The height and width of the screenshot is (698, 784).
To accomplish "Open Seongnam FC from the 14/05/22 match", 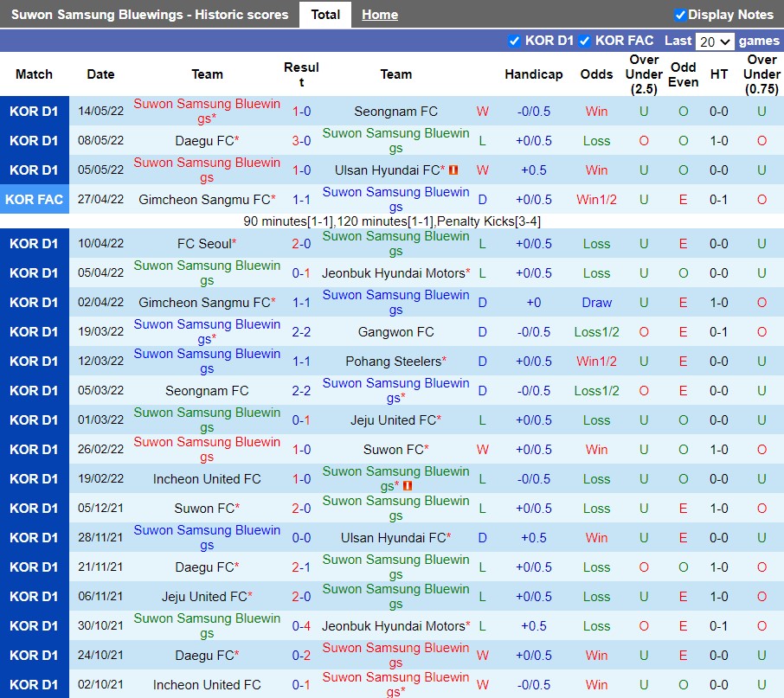I will (395, 112).
